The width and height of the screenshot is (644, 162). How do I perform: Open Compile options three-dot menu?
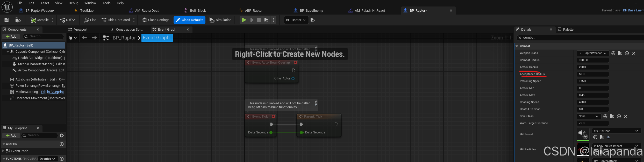point(53,20)
